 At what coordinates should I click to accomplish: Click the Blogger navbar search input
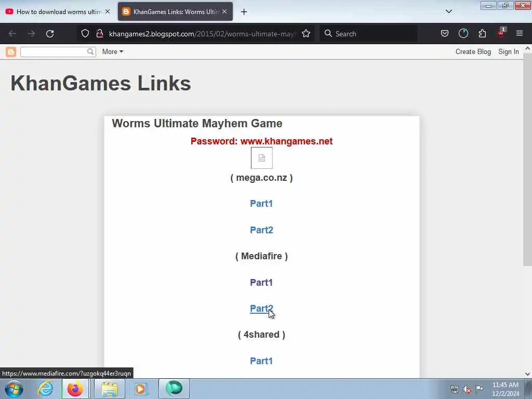click(x=54, y=51)
